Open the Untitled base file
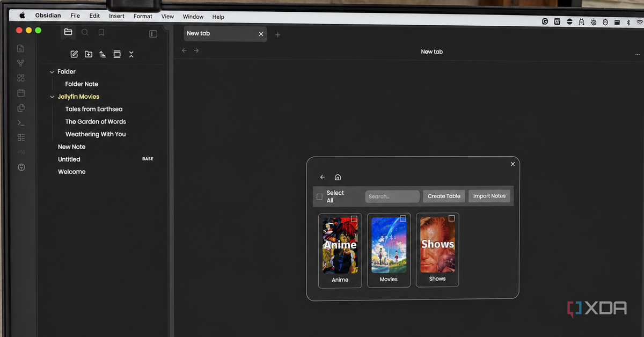This screenshot has width=644, height=337. click(69, 159)
